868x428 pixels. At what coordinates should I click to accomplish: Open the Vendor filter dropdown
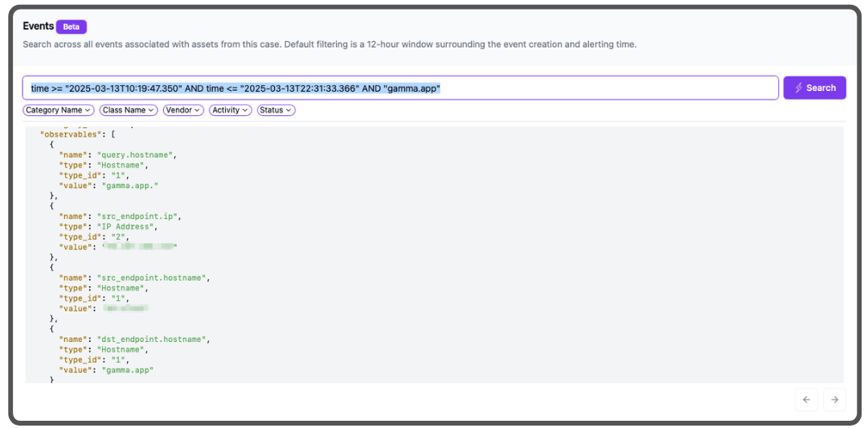182,110
